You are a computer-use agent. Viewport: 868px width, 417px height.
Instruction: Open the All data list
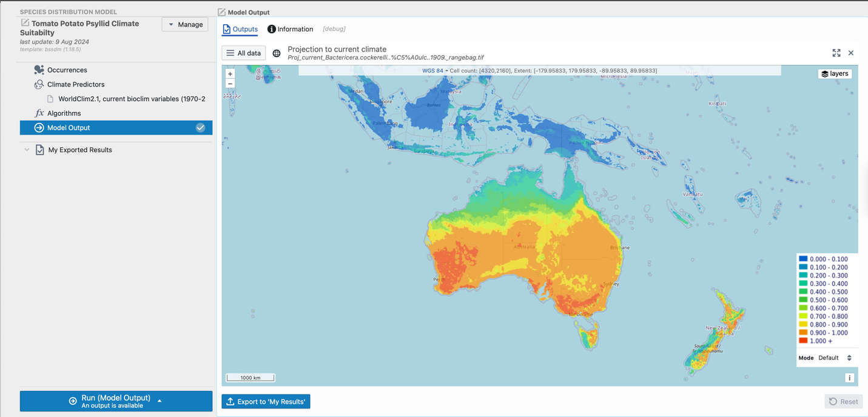pos(243,53)
